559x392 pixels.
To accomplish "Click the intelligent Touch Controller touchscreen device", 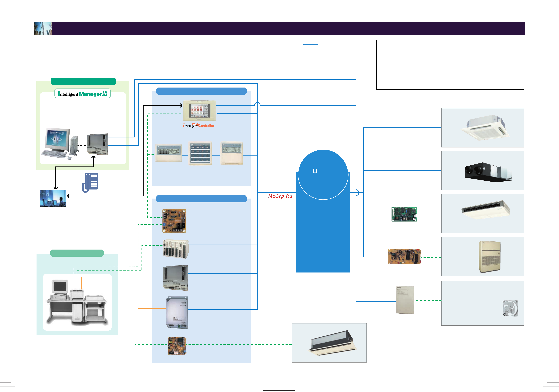I will (200, 111).
